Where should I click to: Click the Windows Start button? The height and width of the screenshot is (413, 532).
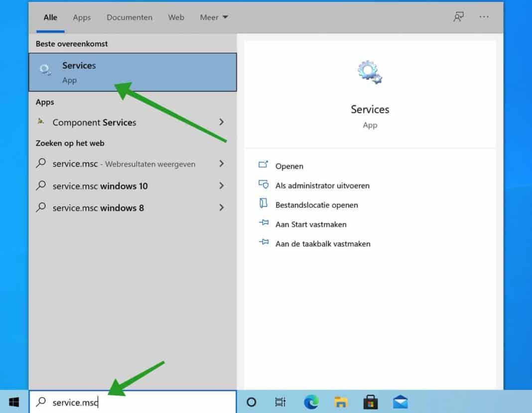(x=14, y=402)
